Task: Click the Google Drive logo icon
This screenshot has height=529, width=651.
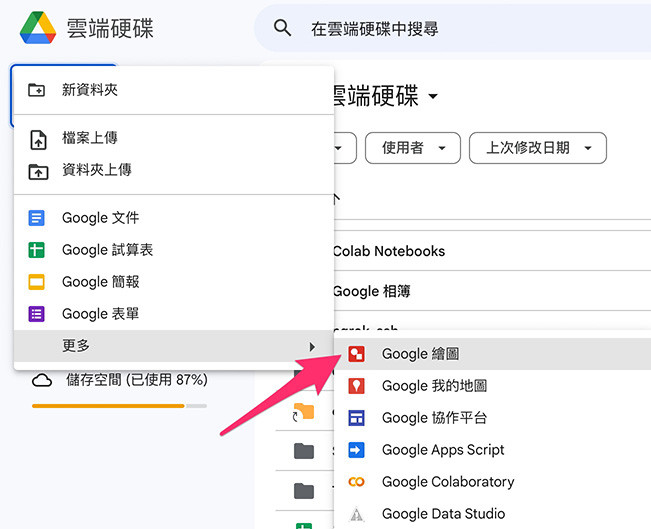Action: coord(38,28)
